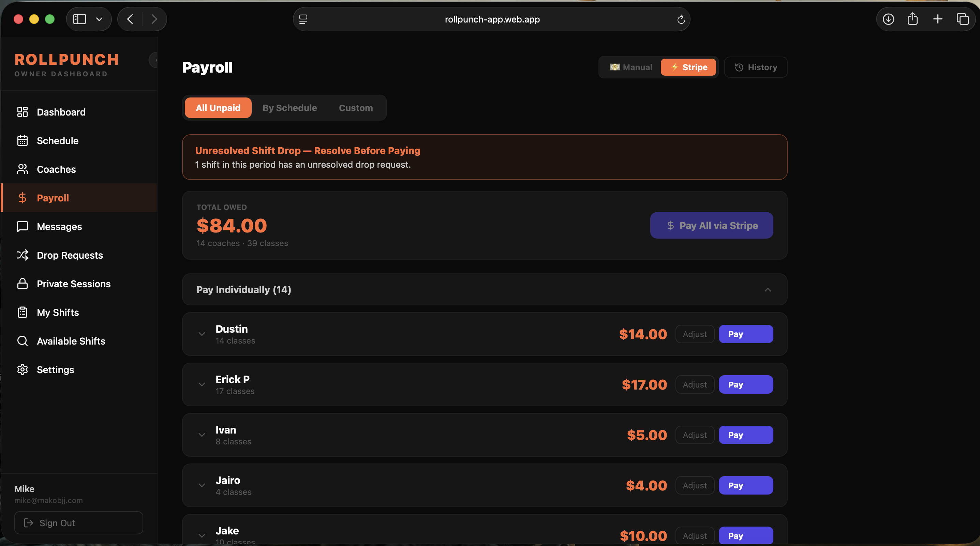The width and height of the screenshot is (980, 546).
Task: Select the All Unpaid tab
Action: pos(218,108)
